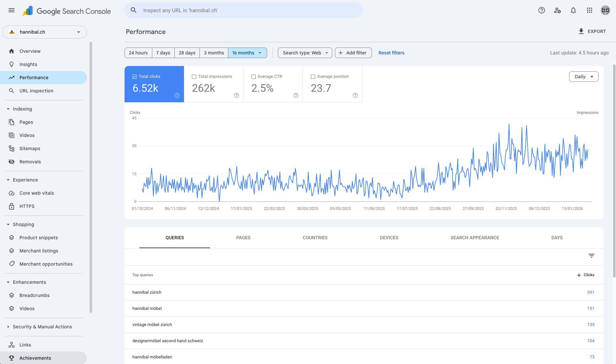The image size is (616, 364).
Task: Open the Core web vitals report
Action: tap(36, 193)
